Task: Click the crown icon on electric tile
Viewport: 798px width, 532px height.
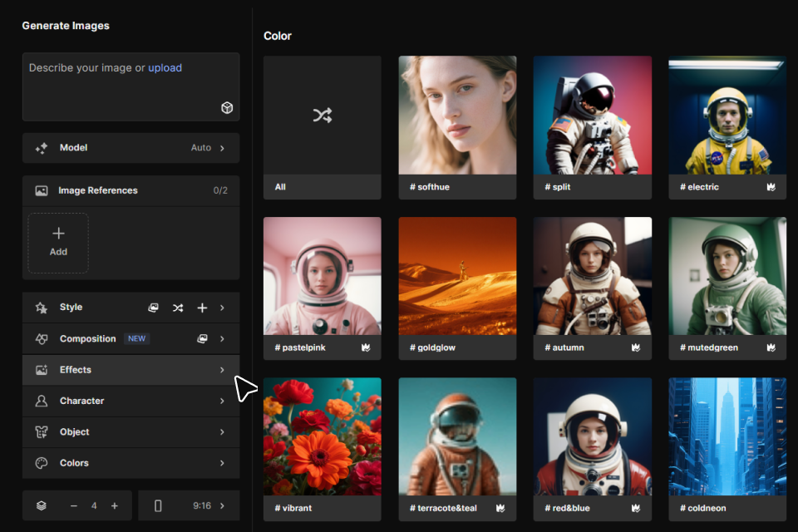Action: point(771,187)
